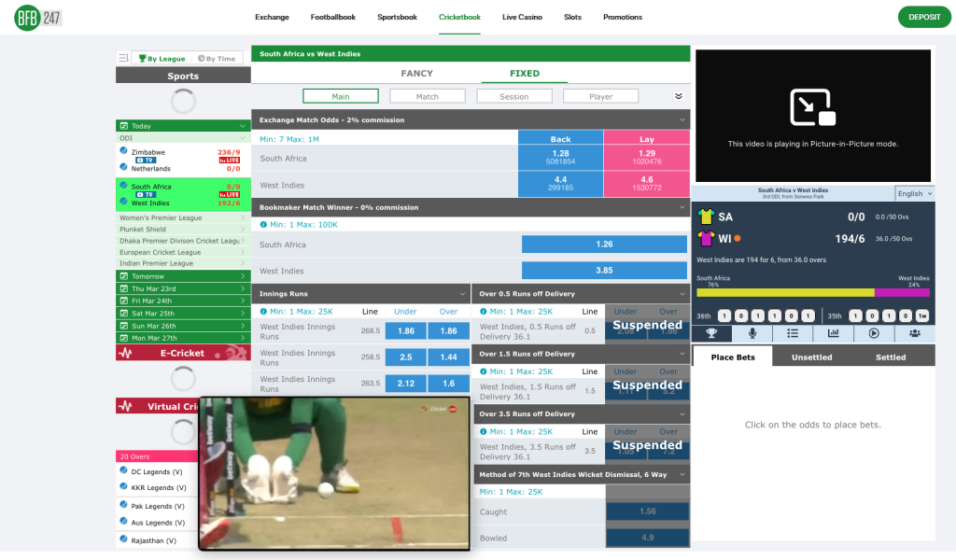Screen dimensions: 956x560
Task: Click the info icon in Over 0.5 Runs limits
Action: pos(483,312)
